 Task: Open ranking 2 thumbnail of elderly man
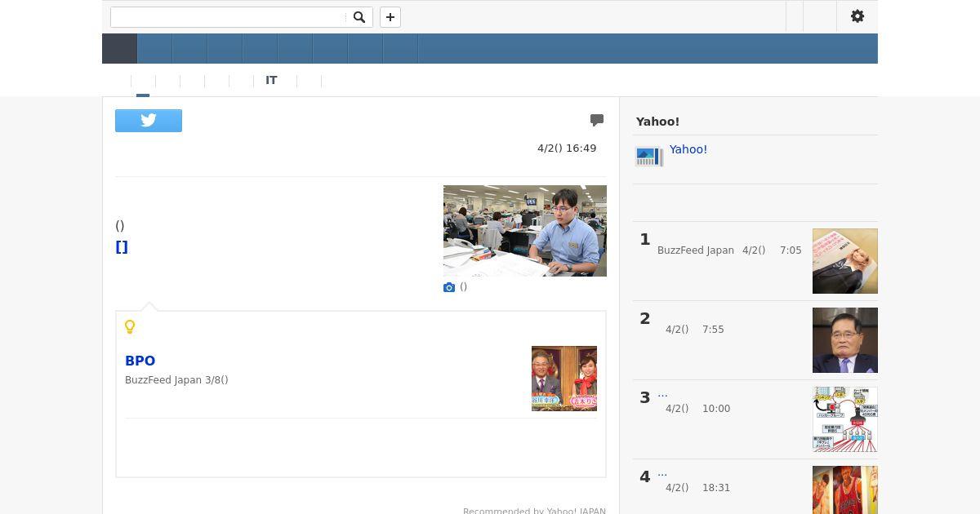[x=845, y=340]
